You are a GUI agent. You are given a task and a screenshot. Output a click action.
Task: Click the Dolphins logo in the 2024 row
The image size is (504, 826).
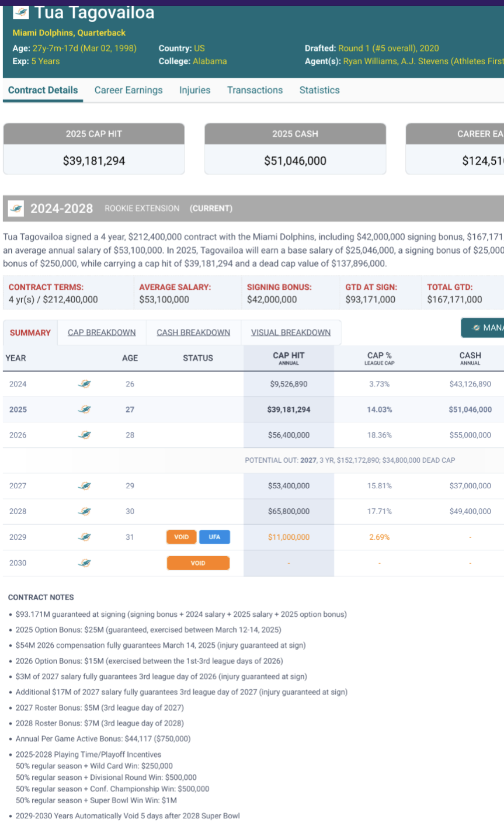tap(85, 384)
